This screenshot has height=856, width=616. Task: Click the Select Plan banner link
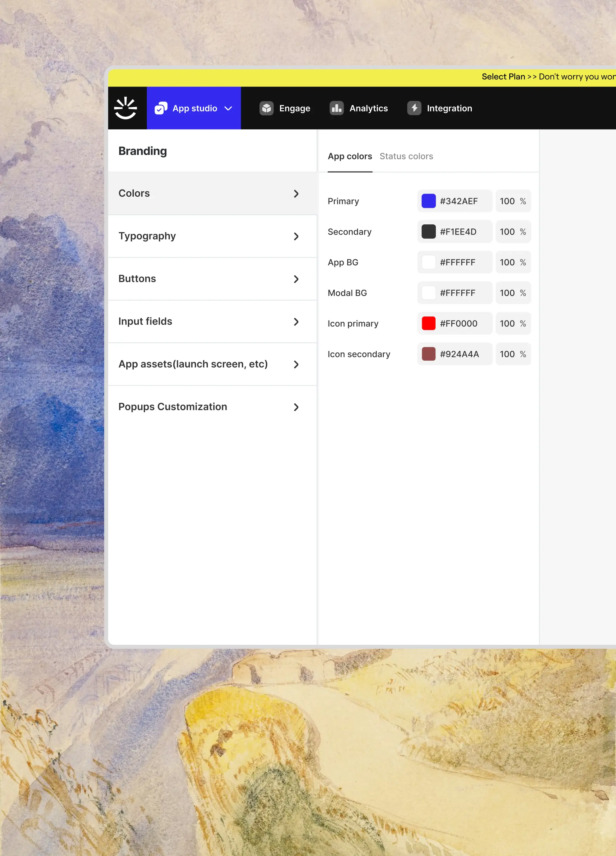click(503, 77)
